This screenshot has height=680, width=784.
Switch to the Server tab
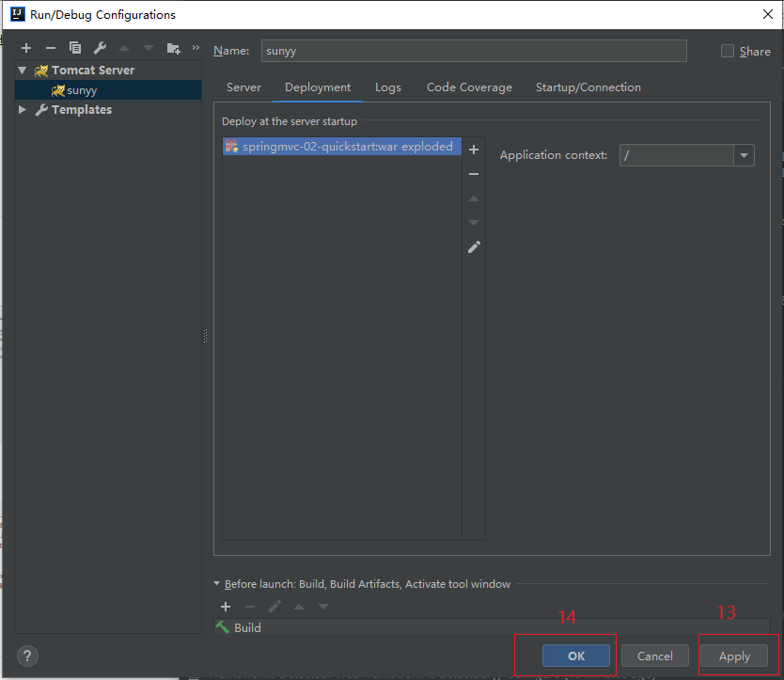(x=243, y=87)
